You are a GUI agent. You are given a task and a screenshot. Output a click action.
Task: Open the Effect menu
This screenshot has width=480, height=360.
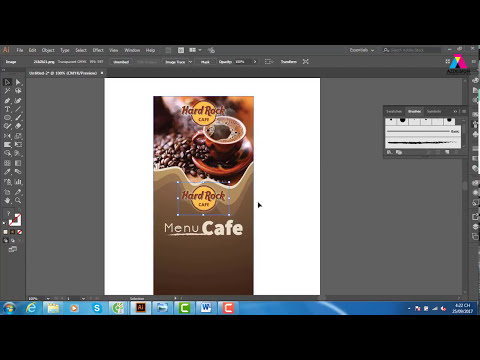(x=98, y=50)
